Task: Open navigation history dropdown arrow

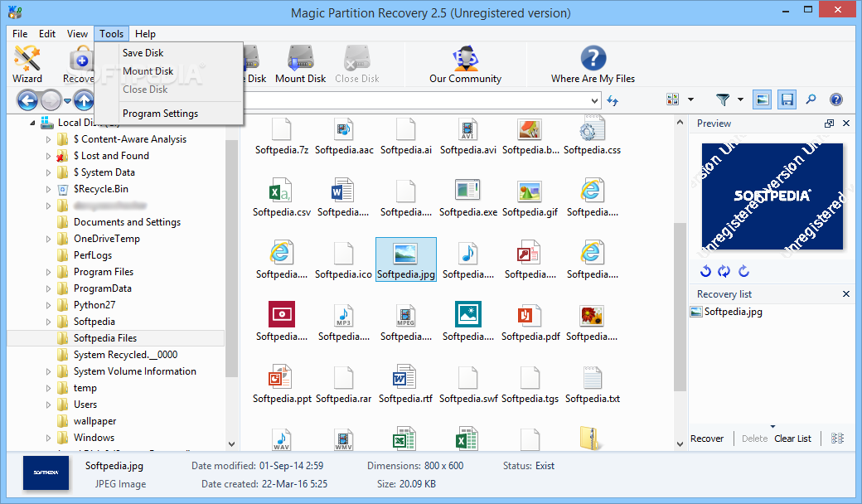Action: pos(67,100)
